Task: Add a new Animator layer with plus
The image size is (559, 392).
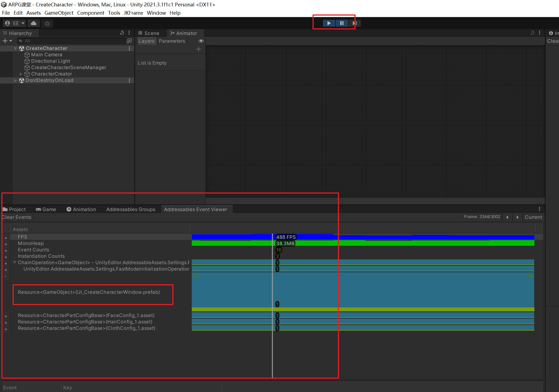Action: click(x=198, y=49)
